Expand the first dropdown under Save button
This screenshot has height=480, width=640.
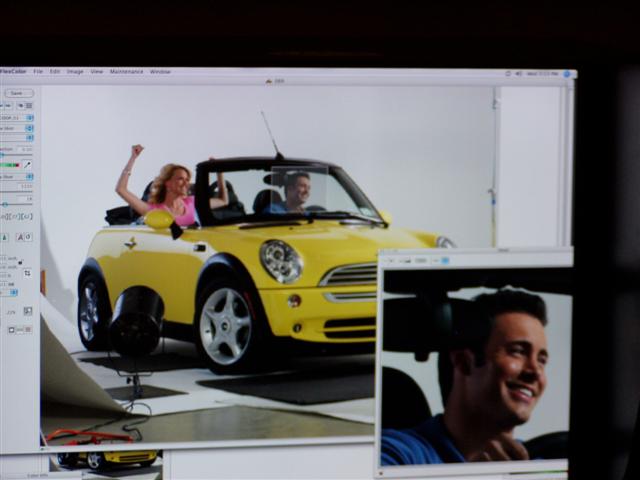click(x=29, y=117)
